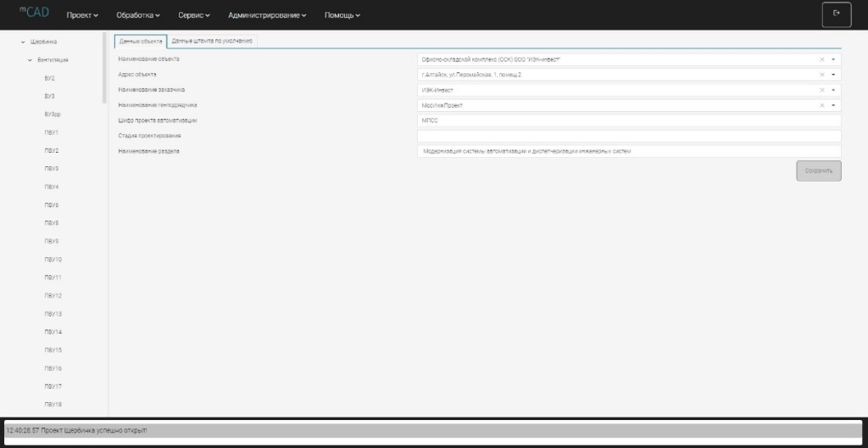The height and width of the screenshot is (448, 868).
Task: Open the Администрирование menu
Action: 267,15
